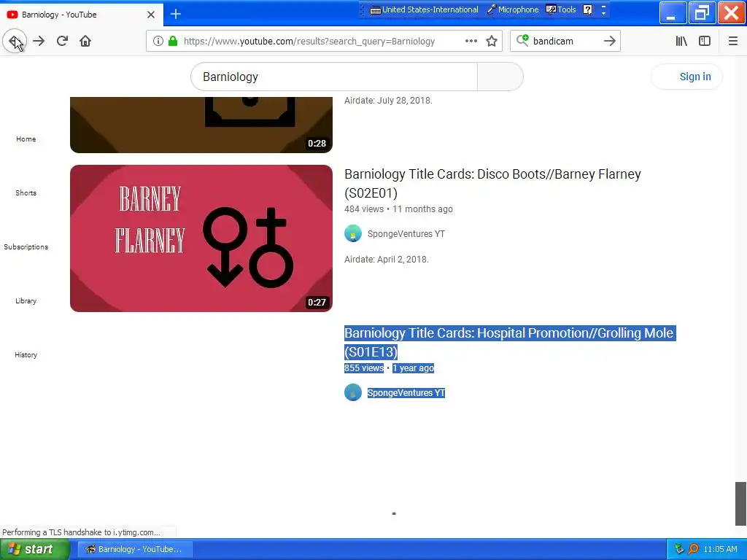Open Disco Boots//Barney Flarney video title

[492, 183]
